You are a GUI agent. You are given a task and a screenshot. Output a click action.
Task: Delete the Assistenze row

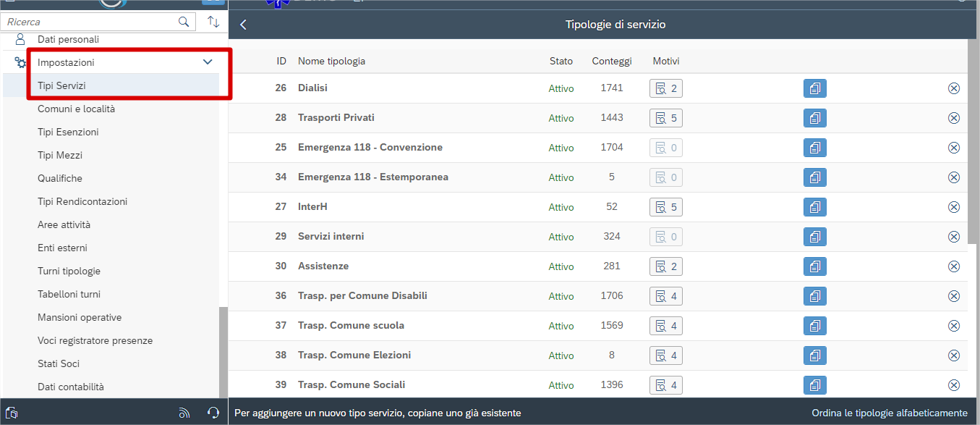953,266
